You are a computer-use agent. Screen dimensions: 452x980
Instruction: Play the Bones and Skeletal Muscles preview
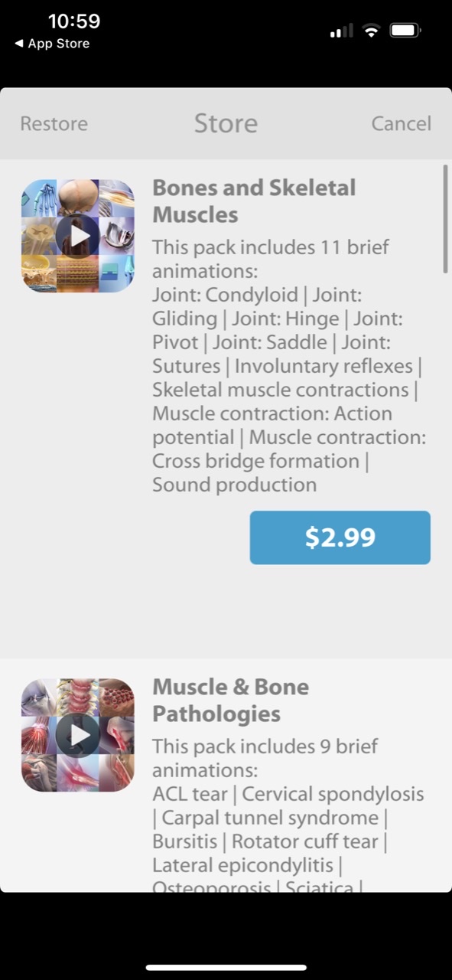click(x=78, y=236)
